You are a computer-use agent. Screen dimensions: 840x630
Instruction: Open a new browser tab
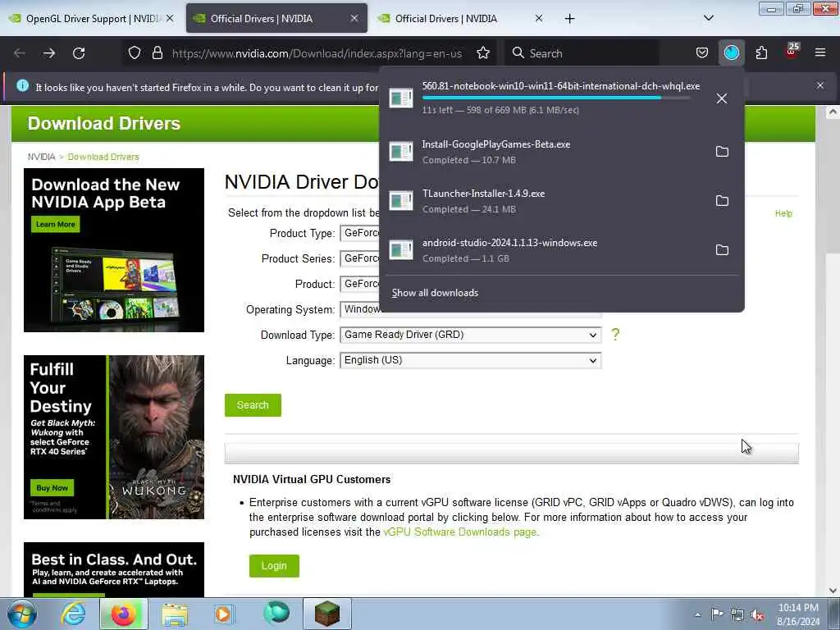click(x=569, y=19)
